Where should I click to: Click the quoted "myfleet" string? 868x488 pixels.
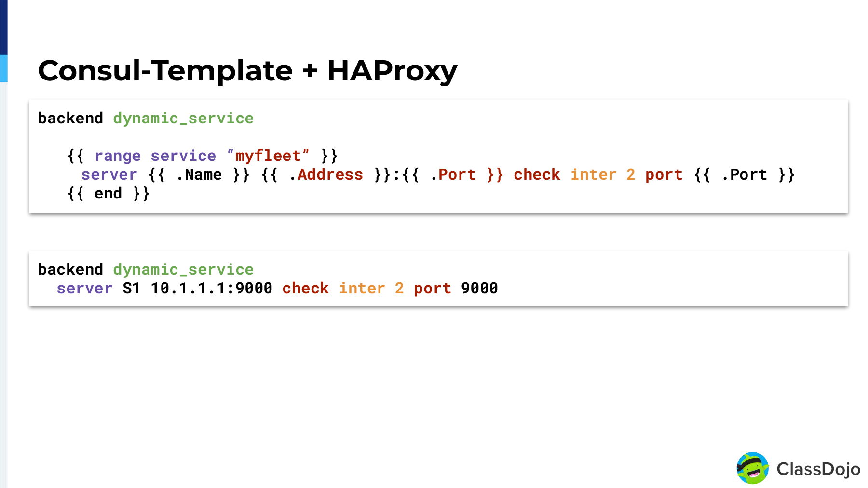coord(268,156)
